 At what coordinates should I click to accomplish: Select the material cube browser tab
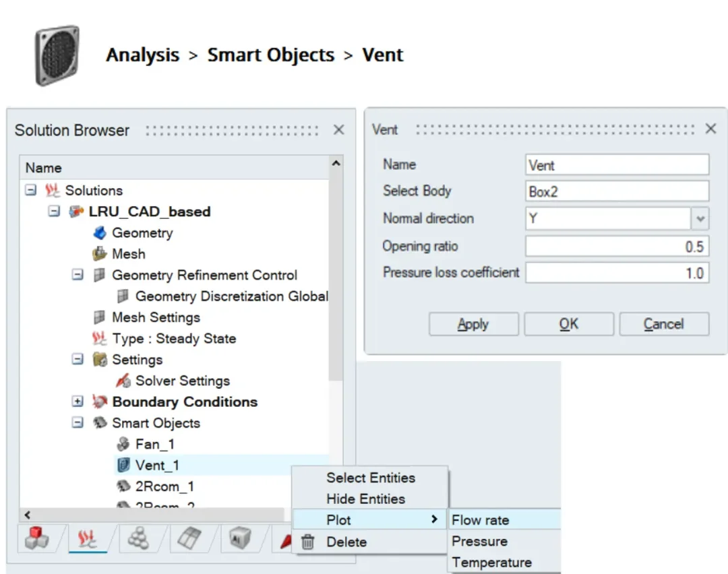pyautogui.click(x=240, y=540)
